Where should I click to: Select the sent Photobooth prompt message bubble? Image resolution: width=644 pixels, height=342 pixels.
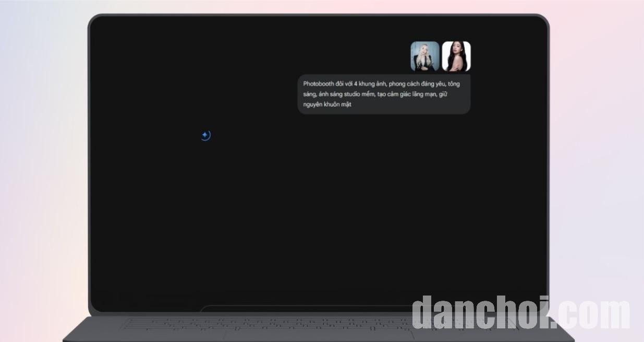coord(384,95)
